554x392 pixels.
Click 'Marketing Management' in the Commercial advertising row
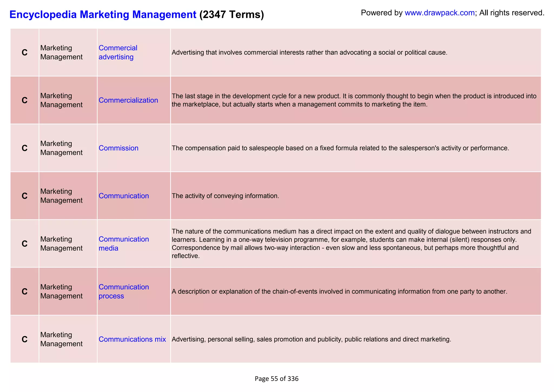61,52
